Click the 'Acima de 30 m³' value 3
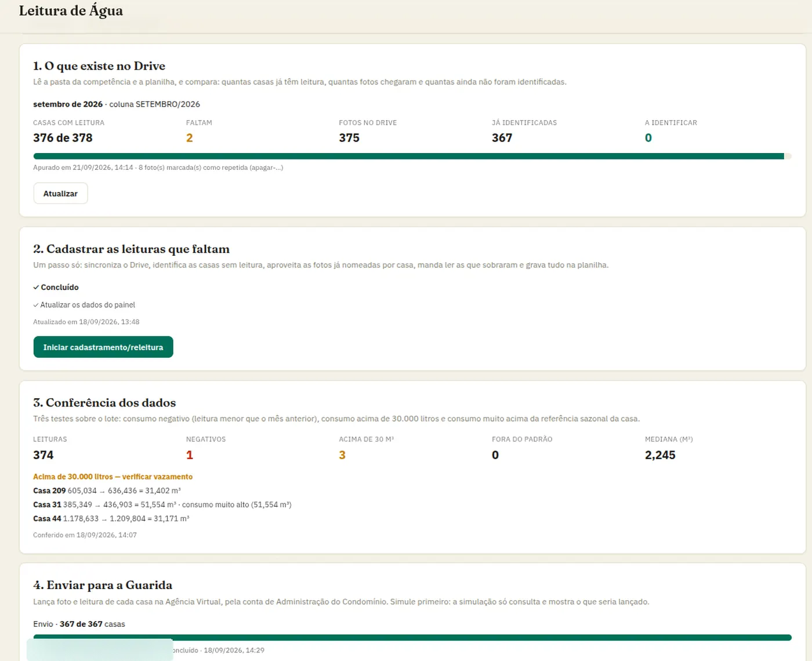812x661 pixels. pyautogui.click(x=342, y=455)
